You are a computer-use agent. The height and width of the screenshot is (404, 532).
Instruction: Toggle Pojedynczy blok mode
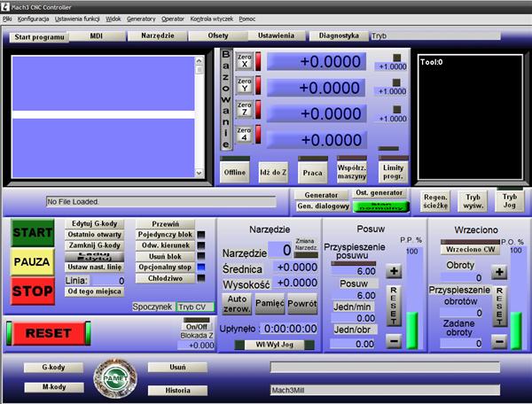[x=165, y=234]
